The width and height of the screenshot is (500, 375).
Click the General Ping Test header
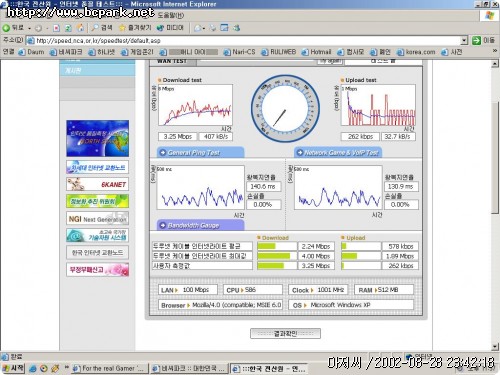(x=200, y=153)
